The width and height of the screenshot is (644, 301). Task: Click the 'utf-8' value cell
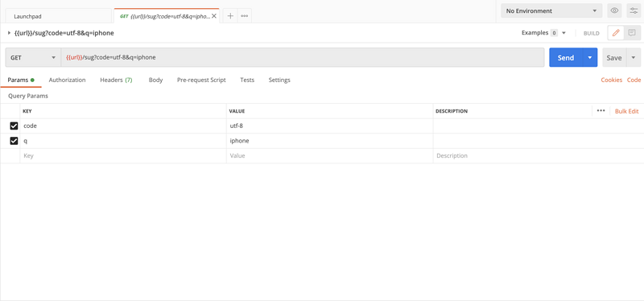click(x=330, y=126)
